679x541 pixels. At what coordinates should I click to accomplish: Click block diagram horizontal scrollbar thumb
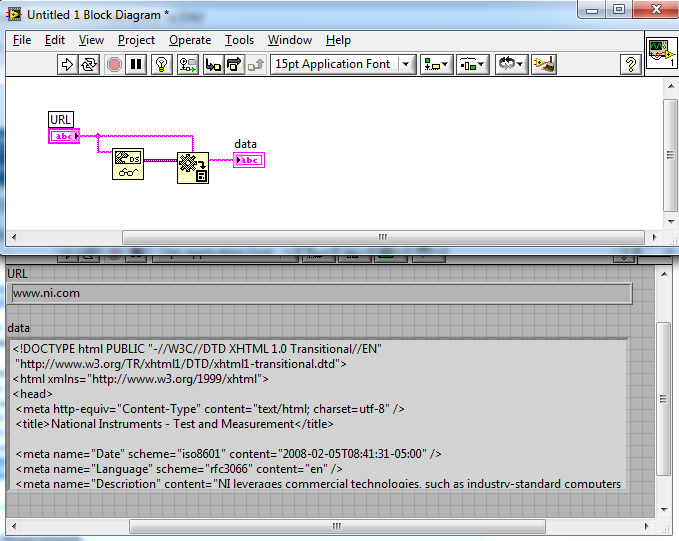pos(383,237)
